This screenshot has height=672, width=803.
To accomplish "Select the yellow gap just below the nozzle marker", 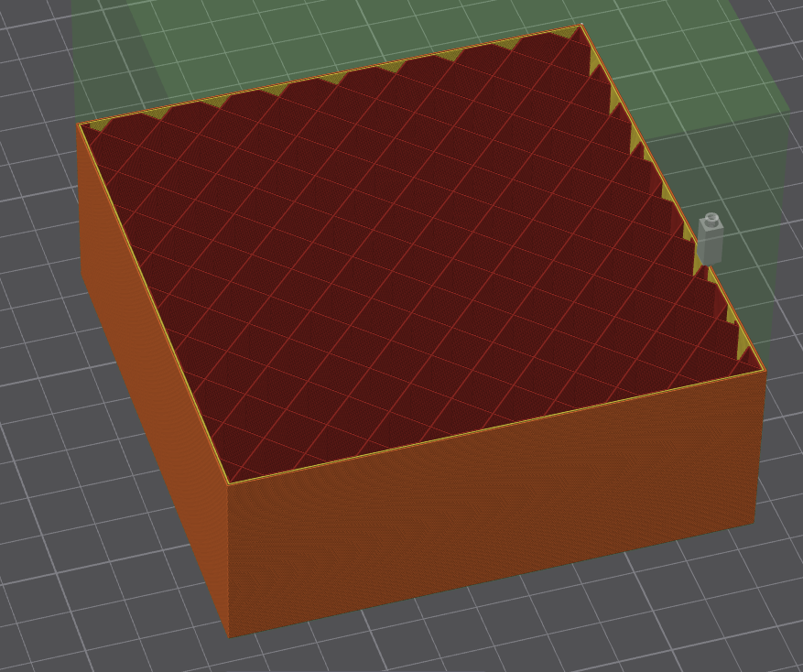I will (x=700, y=264).
